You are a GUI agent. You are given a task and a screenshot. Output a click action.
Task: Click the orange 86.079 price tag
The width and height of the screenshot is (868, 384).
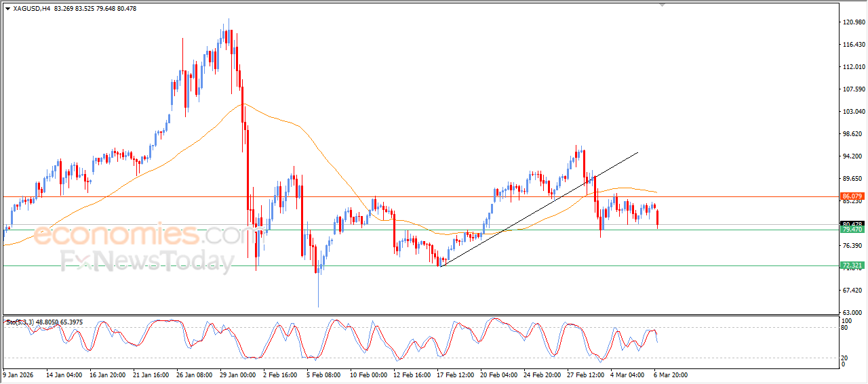point(852,196)
